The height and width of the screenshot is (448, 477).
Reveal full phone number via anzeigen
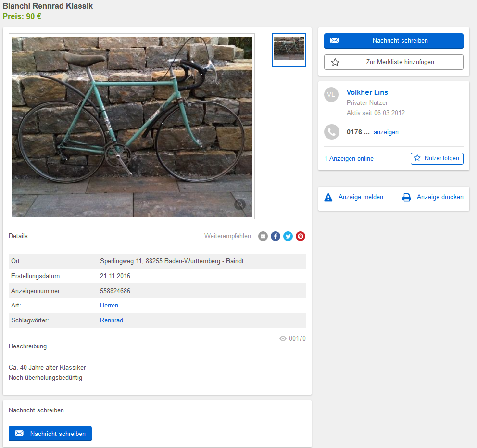pyautogui.click(x=386, y=132)
